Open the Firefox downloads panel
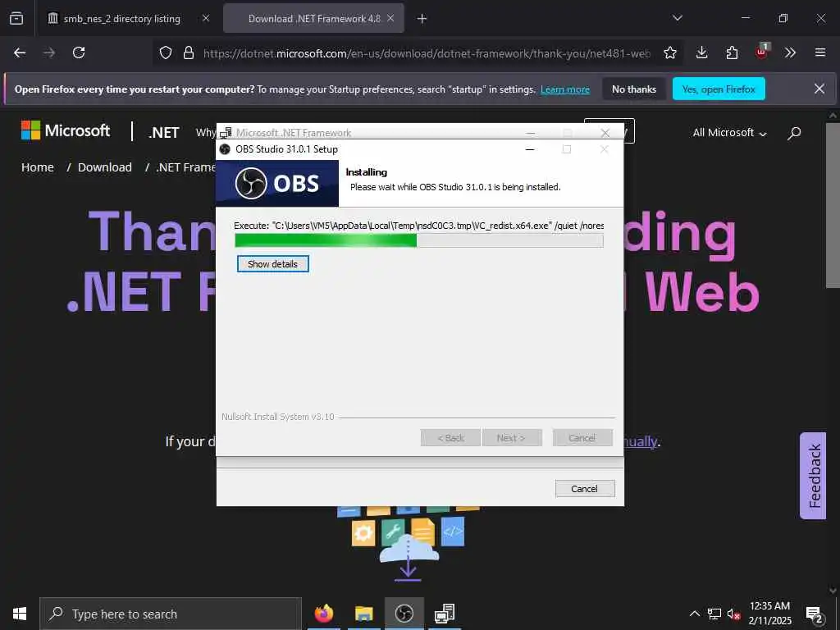Viewport: 840px width, 630px height. [x=702, y=52]
